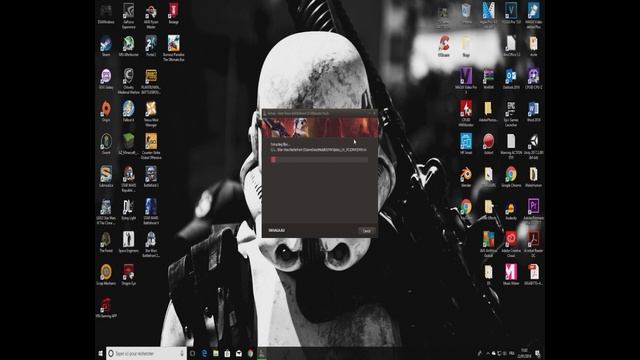Open the Microsoft Store taskbar icon

227,353
